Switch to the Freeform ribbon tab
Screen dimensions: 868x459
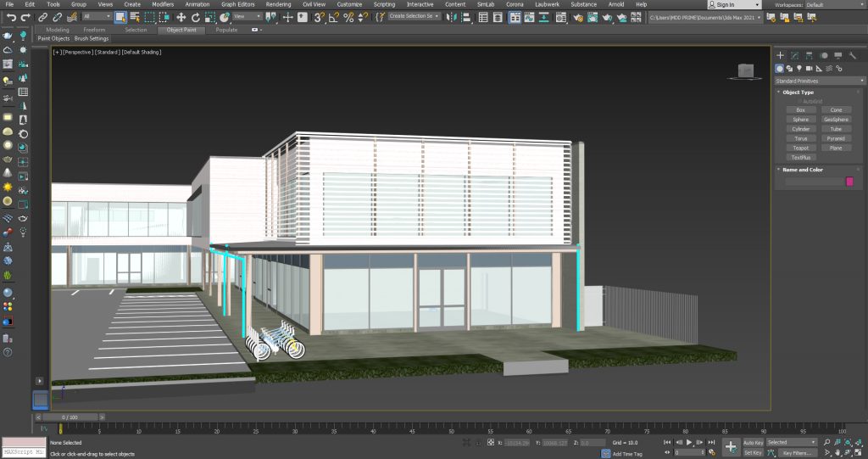(95, 30)
